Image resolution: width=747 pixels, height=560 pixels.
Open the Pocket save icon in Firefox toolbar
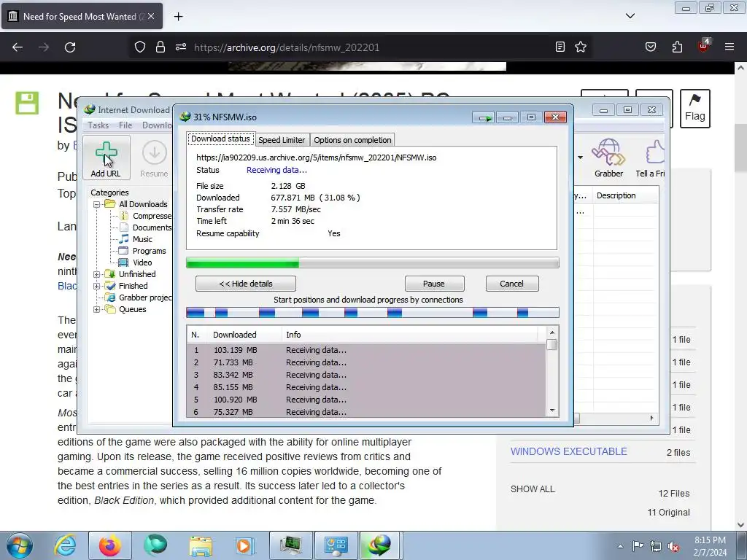coord(650,47)
